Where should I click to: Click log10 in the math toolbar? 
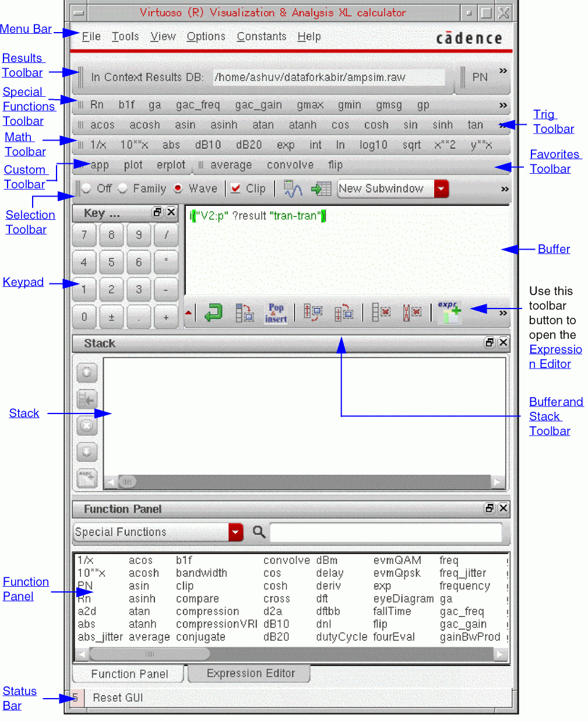tap(373, 145)
